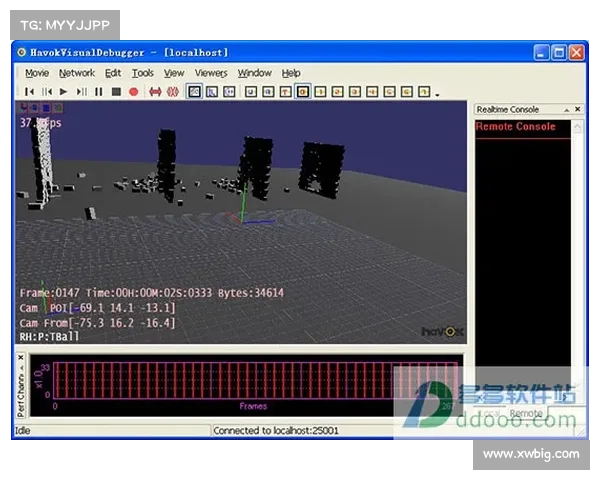Toggle the T viewer toolbar button
This screenshot has height=480, width=600.
click(x=285, y=92)
